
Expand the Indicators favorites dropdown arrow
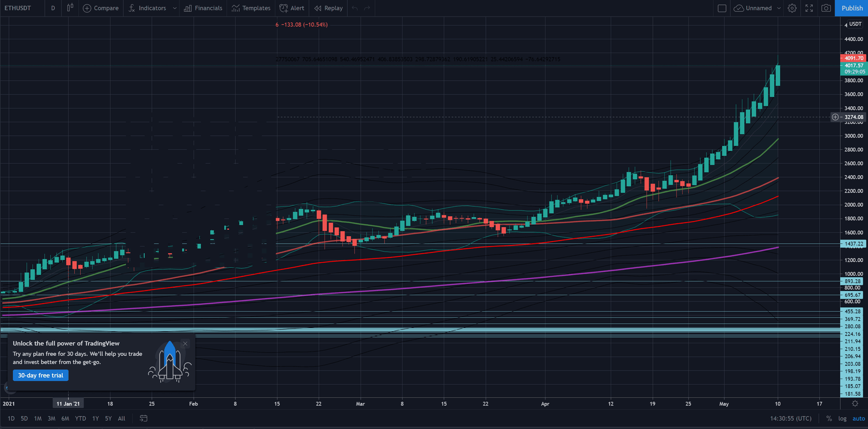[x=174, y=8]
